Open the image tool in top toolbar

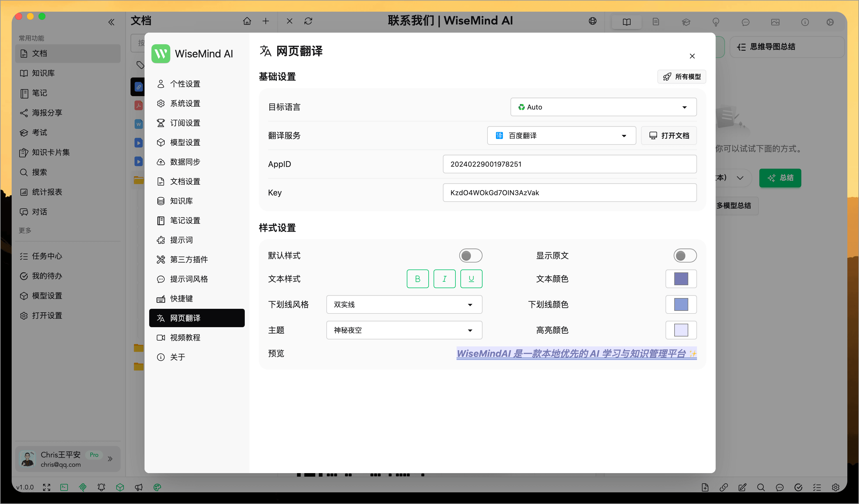point(775,22)
